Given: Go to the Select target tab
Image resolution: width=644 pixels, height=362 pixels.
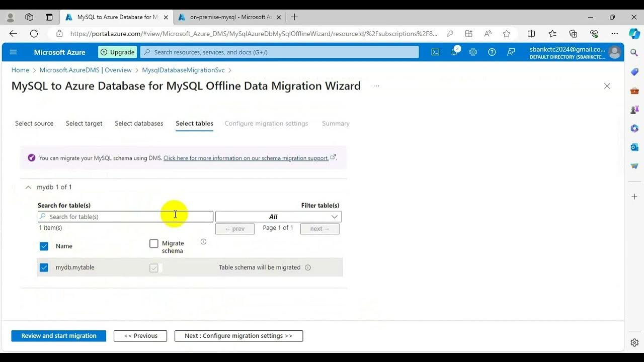Looking at the screenshot, I should pos(84,124).
